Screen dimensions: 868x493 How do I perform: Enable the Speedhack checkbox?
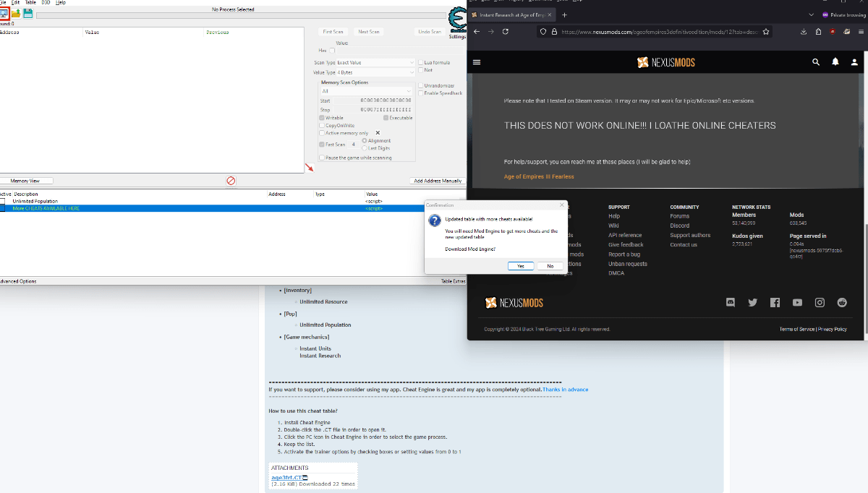coord(421,93)
